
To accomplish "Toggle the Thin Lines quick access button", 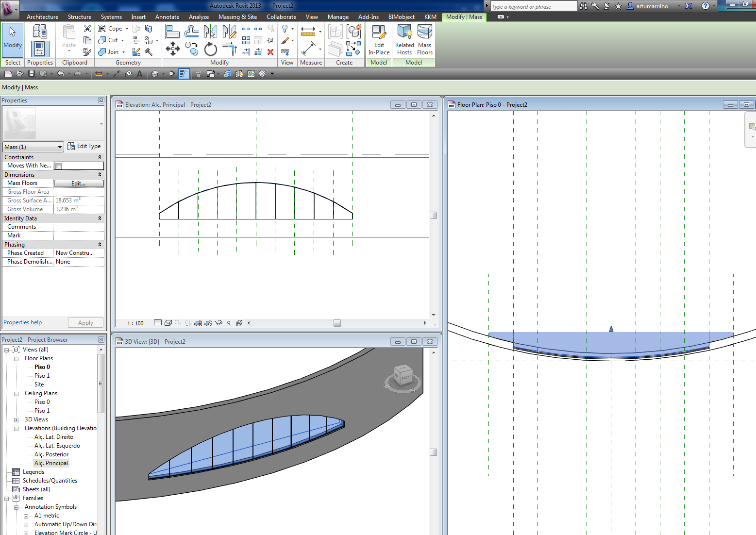I will click(184, 74).
